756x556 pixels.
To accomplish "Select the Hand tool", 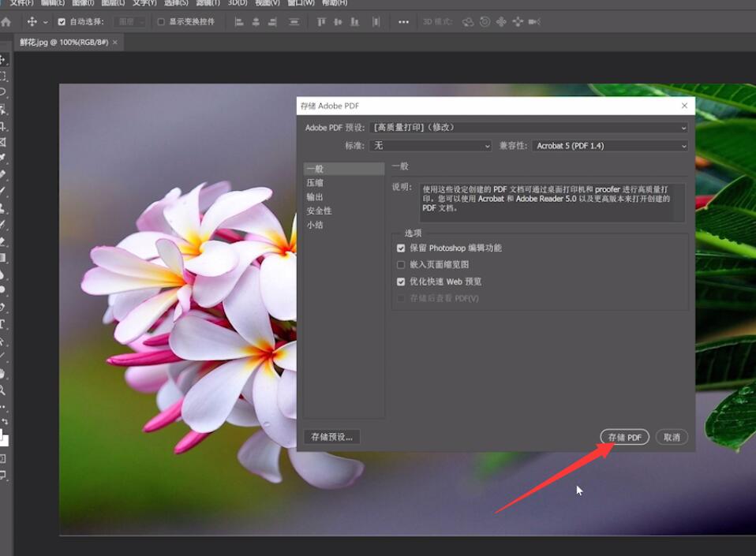I will [3, 373].
